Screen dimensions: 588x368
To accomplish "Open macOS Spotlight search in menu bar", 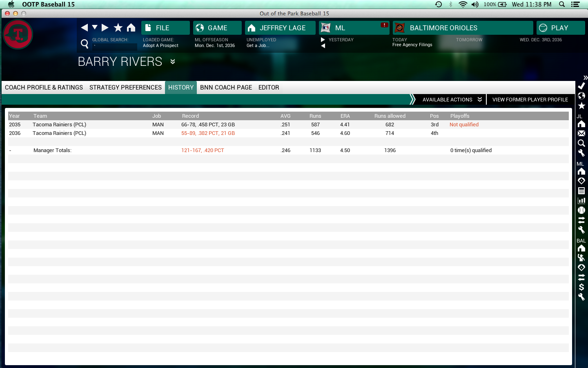I will [x=562, y=4].
